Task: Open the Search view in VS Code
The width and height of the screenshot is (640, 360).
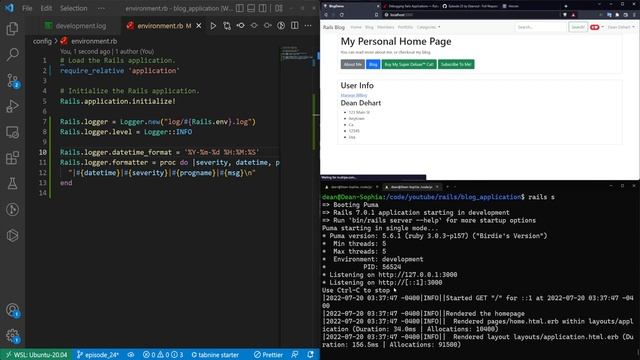Action: [x=12, y=54]
